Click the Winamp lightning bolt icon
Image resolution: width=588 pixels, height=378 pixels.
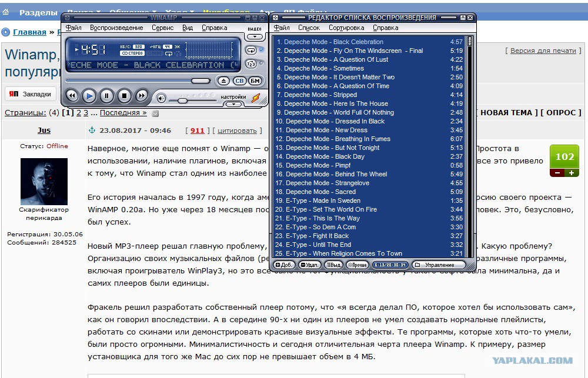(256, 98)
